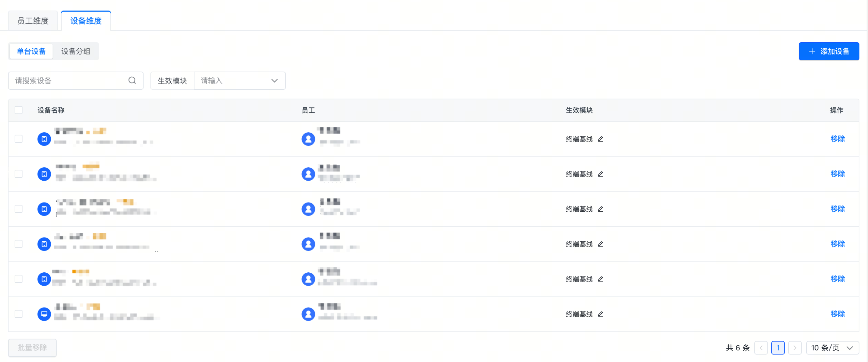This screenshot has width=868, height=362.
Task: Open the 10 条/页 page size dropdown
Action: pos(832,348)
